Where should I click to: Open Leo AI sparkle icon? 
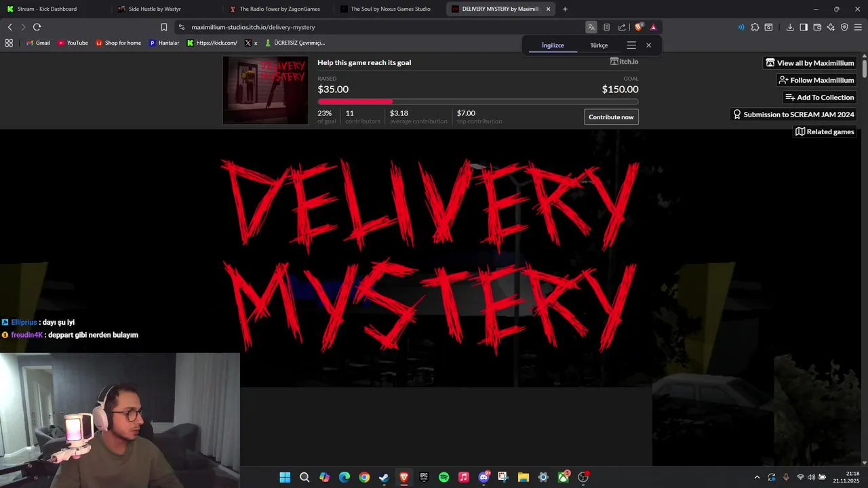pyautogui.click(x=831, y=27)
